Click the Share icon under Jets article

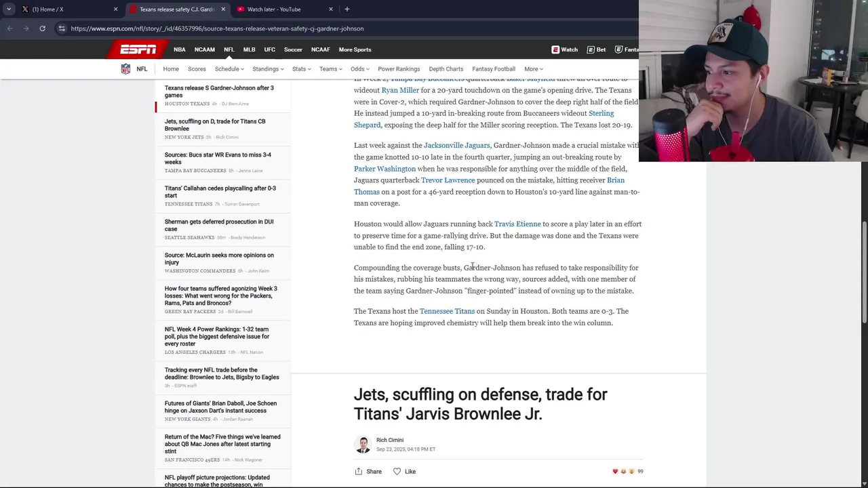pyautogui.click(x=368, y=471)
